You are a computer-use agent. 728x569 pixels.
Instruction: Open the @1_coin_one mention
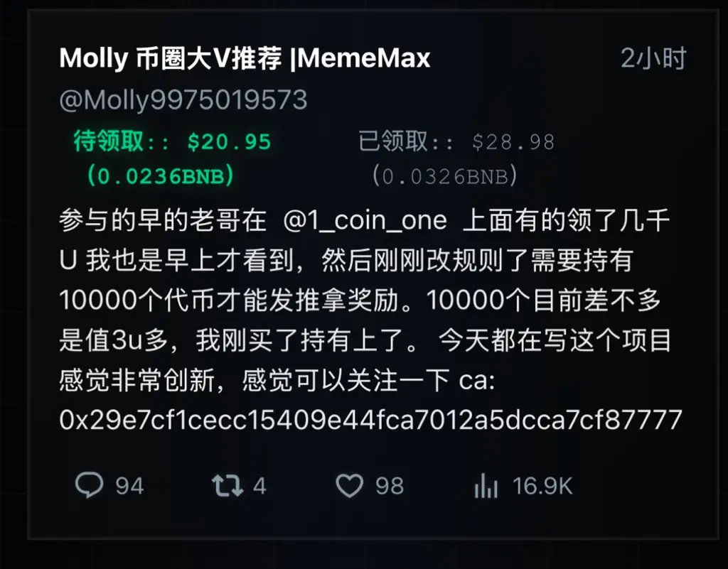point(365,220)
